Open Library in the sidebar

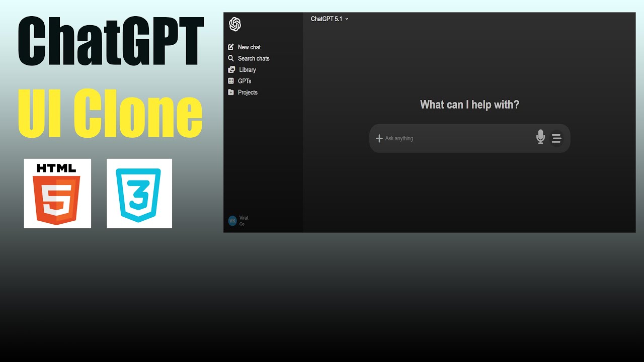pos(248,70)
